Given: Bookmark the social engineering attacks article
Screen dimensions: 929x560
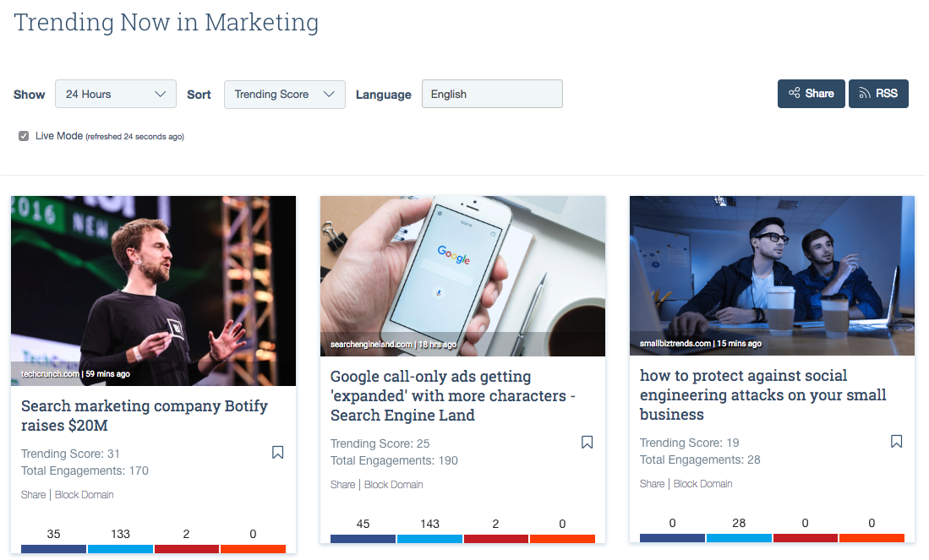Looking at the screenshot, I should 897,442.
